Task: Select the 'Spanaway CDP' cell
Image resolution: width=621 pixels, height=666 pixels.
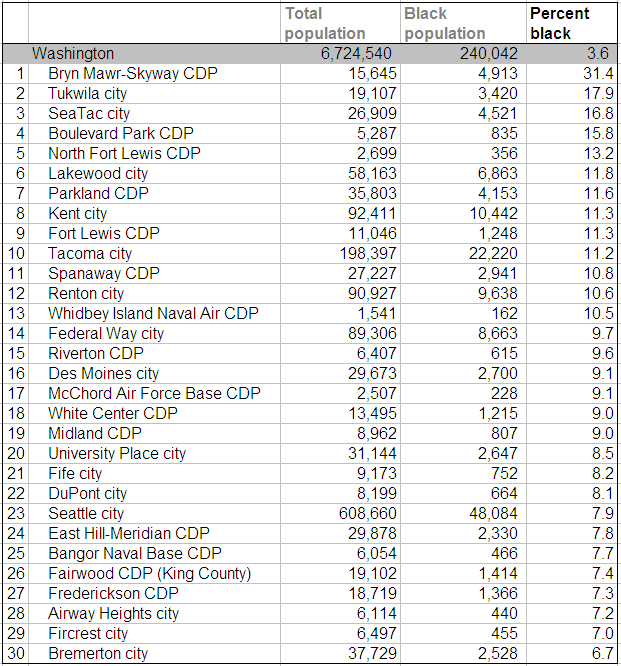Action: [x=154, y=274]
